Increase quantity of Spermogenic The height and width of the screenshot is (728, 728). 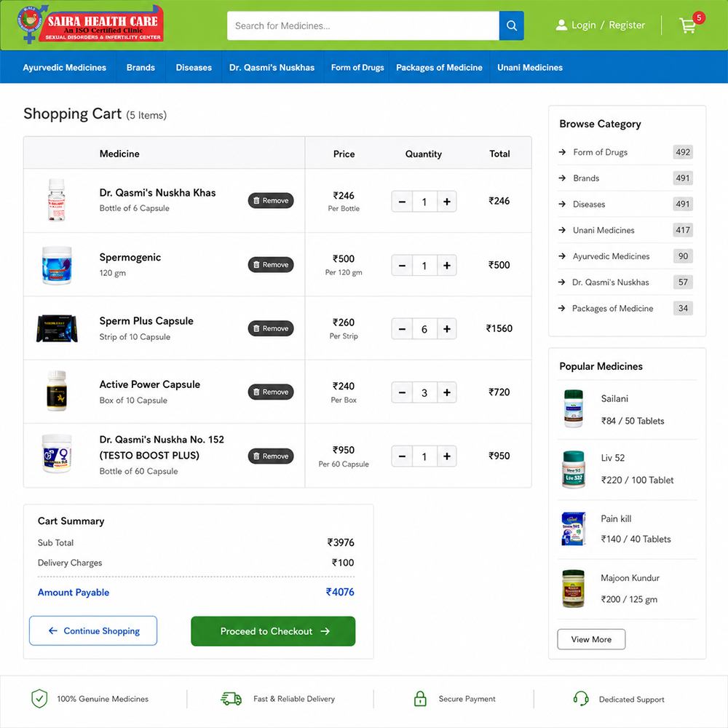click(447, 266)
